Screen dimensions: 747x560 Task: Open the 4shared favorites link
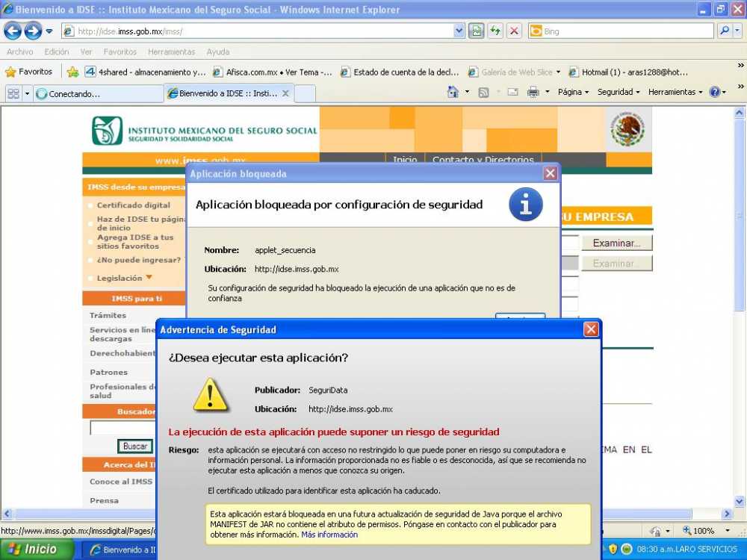coord(146,72)
